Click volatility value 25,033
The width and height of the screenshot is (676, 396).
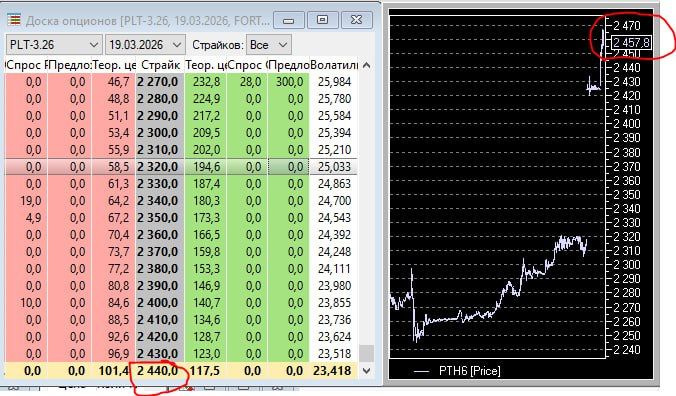335,167
